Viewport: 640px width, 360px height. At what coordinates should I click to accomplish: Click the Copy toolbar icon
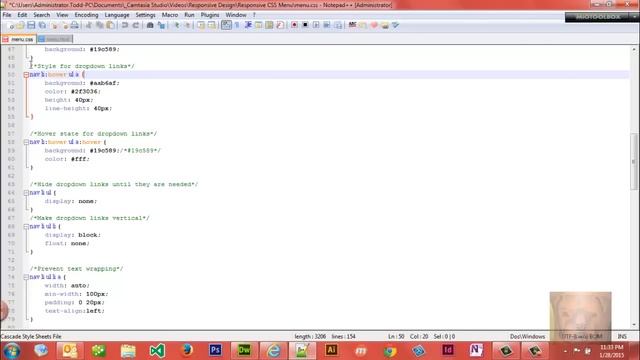pos(100,25)
